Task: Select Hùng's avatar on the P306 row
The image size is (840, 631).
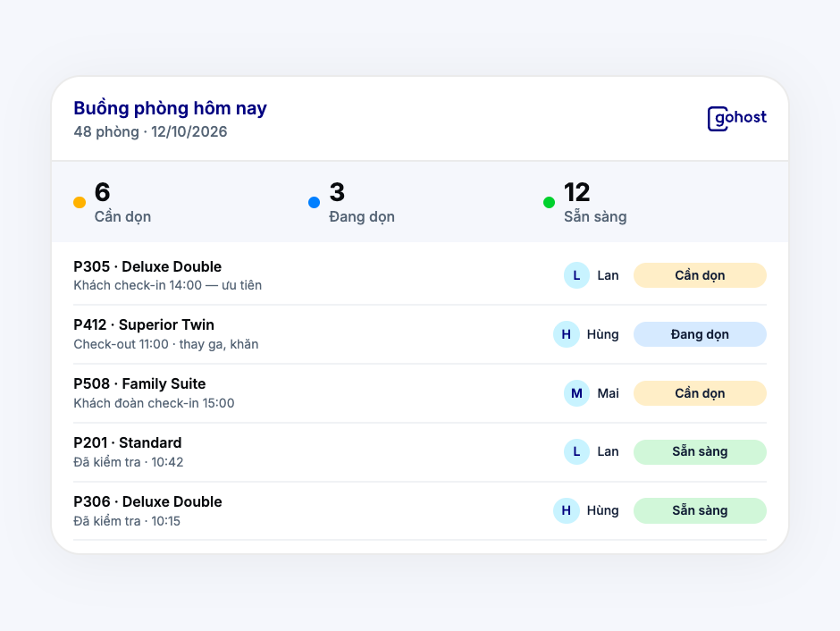Action: [567, 510]
